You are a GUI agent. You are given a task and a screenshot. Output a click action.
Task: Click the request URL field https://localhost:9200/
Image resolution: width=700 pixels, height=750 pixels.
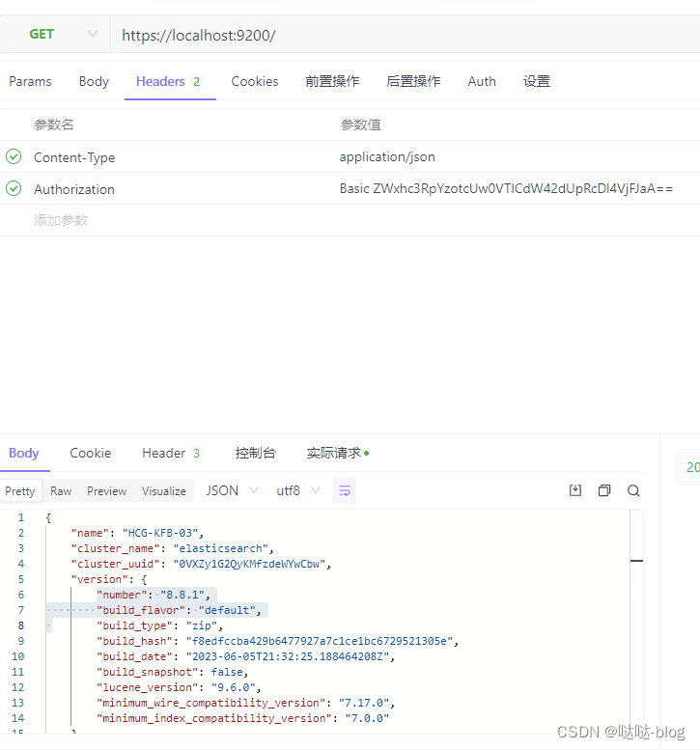tap(405, 35)
